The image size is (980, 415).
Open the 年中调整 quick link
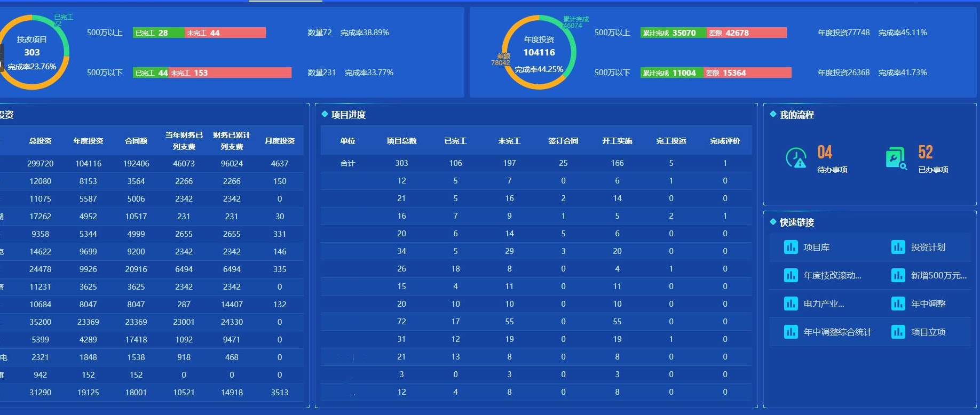[928, 304]
